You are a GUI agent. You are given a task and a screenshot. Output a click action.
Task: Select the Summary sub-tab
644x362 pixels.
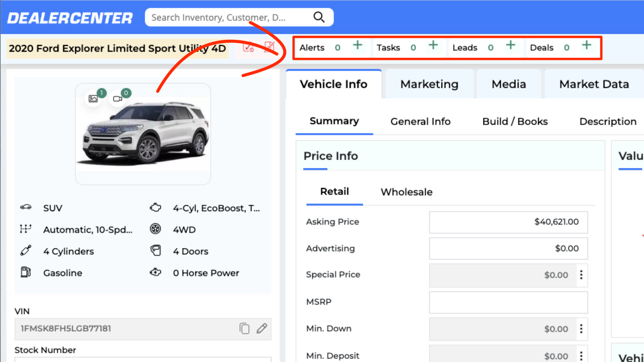334,121
